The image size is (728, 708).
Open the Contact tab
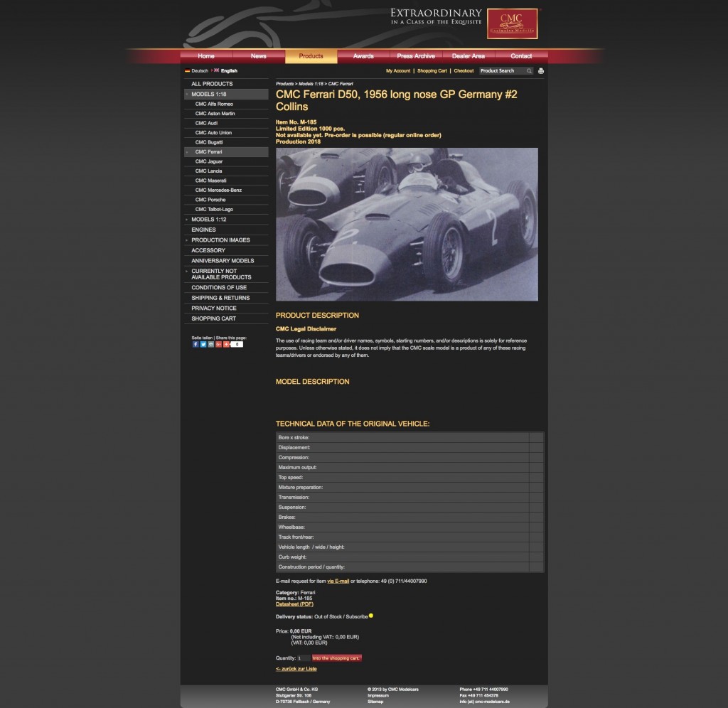tap(521, 56)
